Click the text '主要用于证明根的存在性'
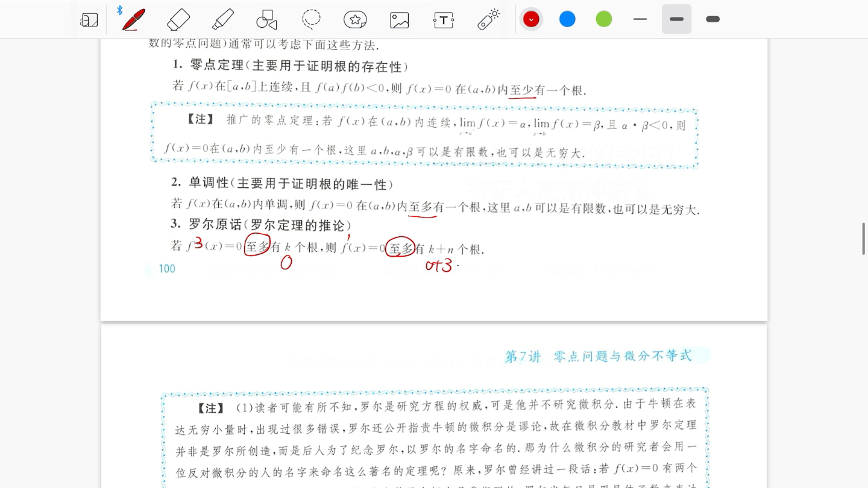The width and height of the screenshot is (868, 488). coord(326,66)
